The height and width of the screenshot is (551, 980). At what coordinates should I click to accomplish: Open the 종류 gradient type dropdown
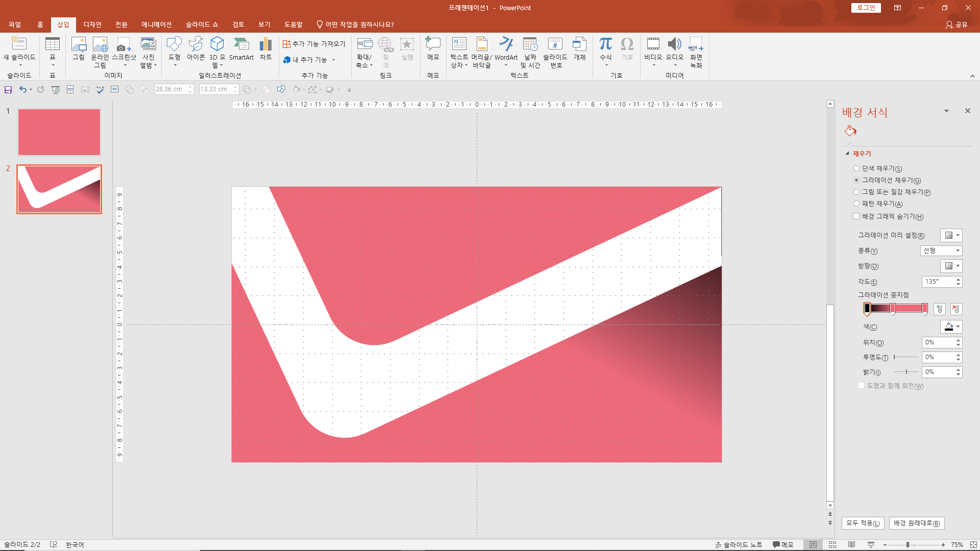[x=941, y=251]
